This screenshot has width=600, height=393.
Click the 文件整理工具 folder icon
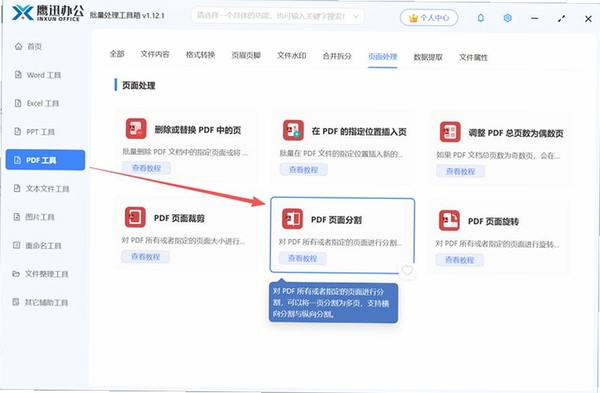pyautogui.click(x=16, y=274)
